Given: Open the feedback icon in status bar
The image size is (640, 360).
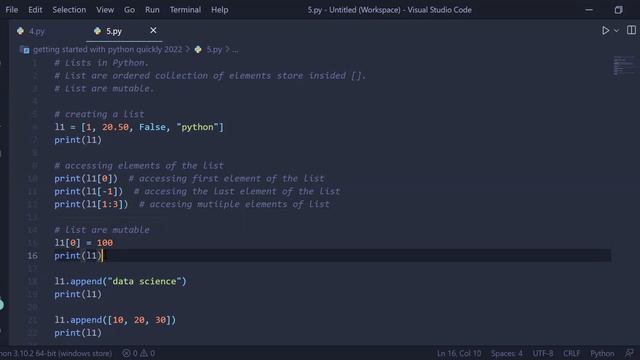Looking at the screenshot, I should click(x=629, y=353).
